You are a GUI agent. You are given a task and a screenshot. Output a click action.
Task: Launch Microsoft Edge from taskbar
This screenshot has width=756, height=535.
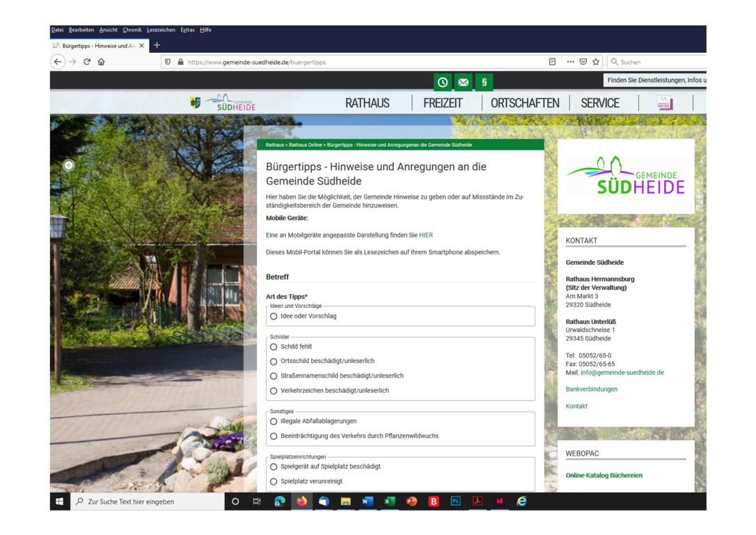280,502
